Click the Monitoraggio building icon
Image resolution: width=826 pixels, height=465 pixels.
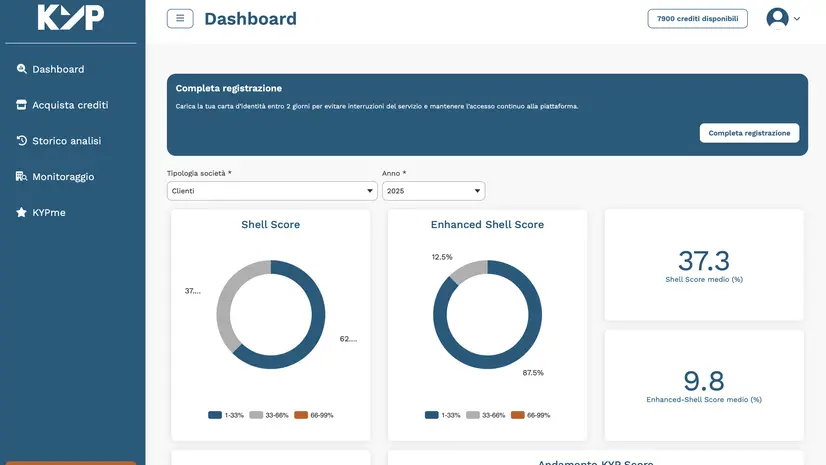pyautogui.click(x=21, y=176)
